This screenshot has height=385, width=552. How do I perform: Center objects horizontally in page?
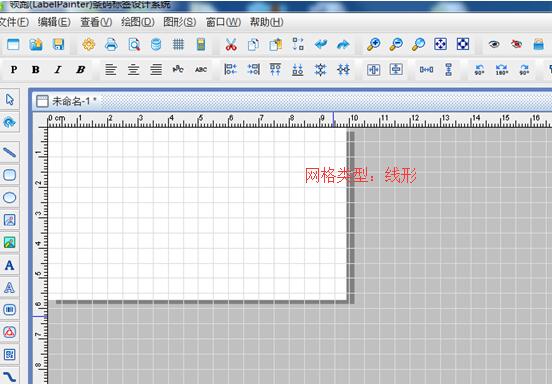point(374,70)
